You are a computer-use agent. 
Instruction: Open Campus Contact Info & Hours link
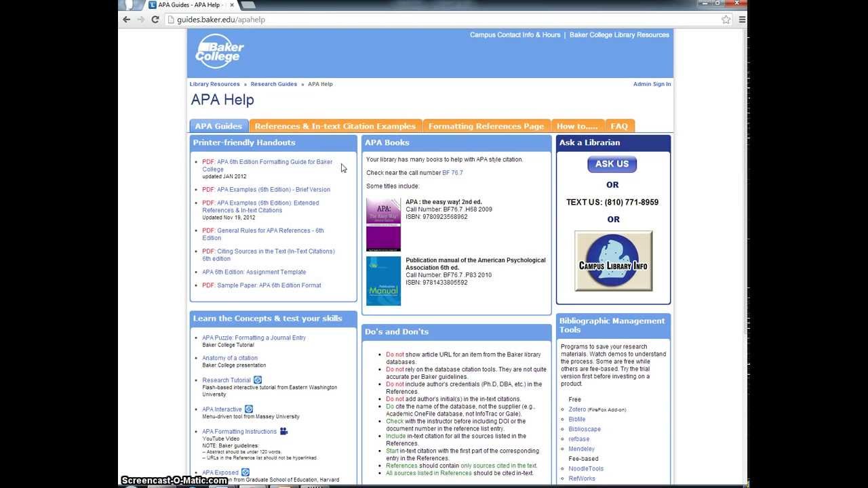point(515,35)
